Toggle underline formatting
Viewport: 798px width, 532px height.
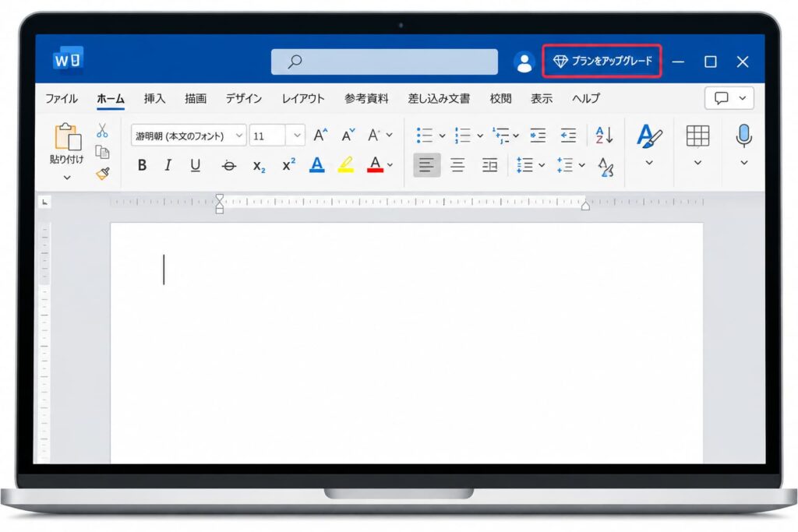pyautogui.click(x=195, y=165)
